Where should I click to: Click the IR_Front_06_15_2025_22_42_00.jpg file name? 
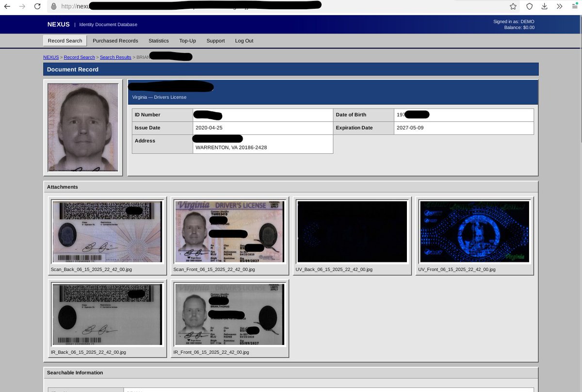(x=211, y=352)
